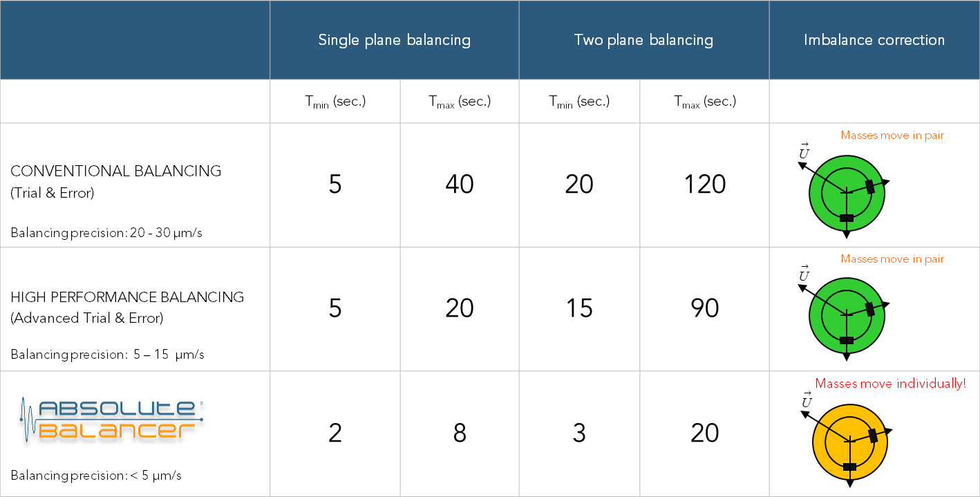
Task: Click the U vector label in first diagram
Action: [804, 151]
